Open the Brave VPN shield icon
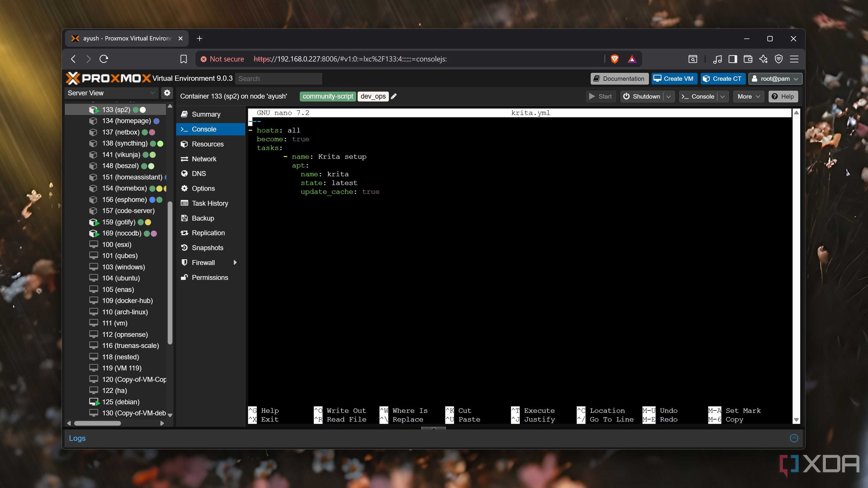This screenshot has width=868, height=488. [x=779, y=59]
